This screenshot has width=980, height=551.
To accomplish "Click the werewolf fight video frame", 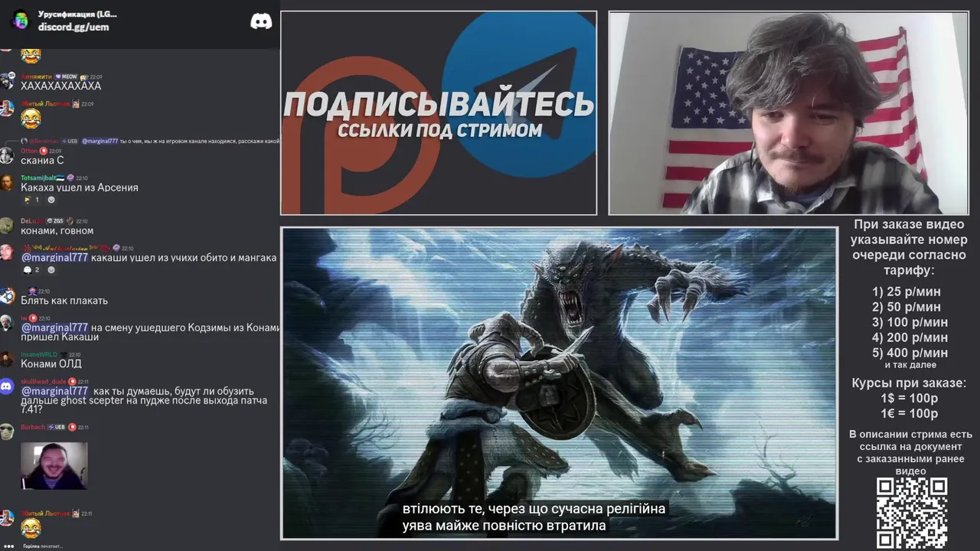I will coord(560,383).
